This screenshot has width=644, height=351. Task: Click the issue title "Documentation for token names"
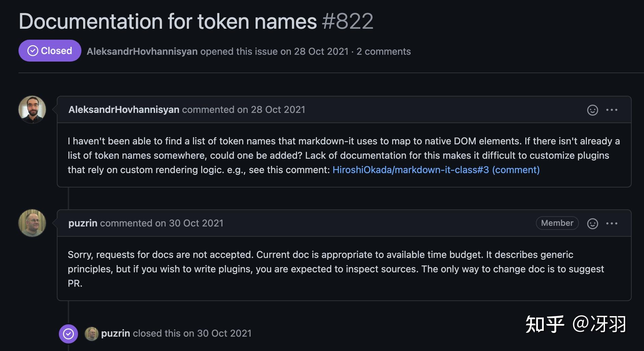point(168,21)
